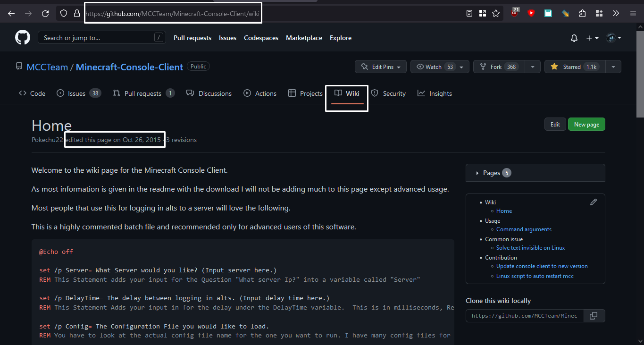Open reader view in the address bar

[469, 13]
